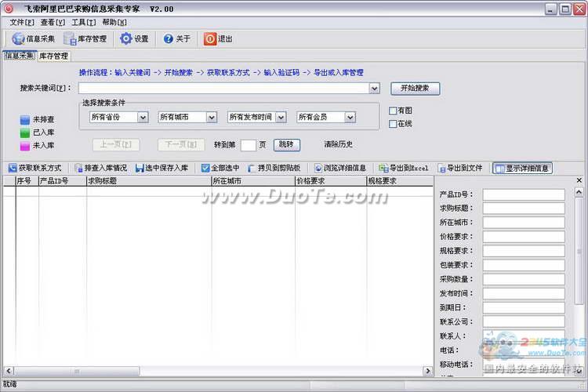Click the 价格要求 detail field
Image resolution: width=588 pixels, height=392 pixels.
[x=524, y=237]
